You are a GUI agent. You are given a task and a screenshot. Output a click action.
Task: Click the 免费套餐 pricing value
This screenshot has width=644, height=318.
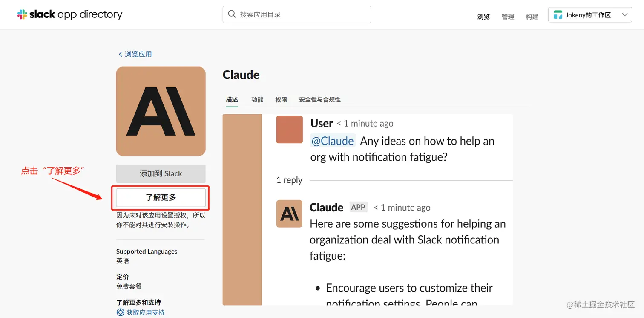129,286
